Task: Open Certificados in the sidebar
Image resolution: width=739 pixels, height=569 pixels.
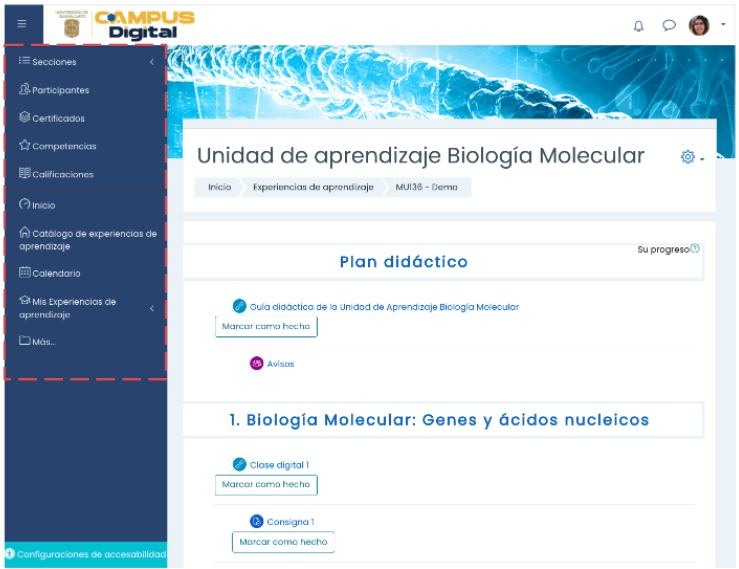Action: coord(58,118)
